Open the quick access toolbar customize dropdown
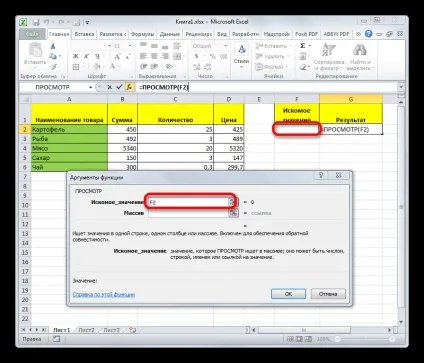The width and height of the screenshot is (424, 363). click(87, 23)
